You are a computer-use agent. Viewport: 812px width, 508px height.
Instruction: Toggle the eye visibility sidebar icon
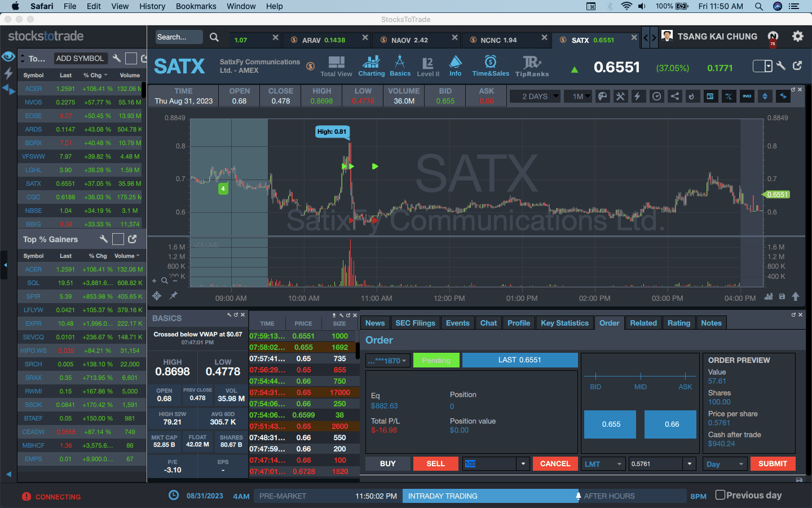(8, 56)
